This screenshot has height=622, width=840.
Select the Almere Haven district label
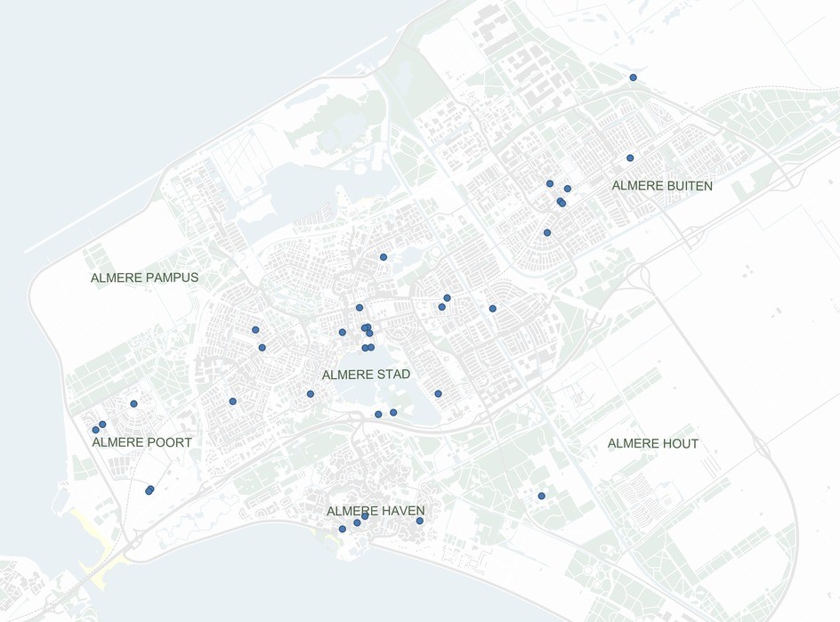[375, 511]
